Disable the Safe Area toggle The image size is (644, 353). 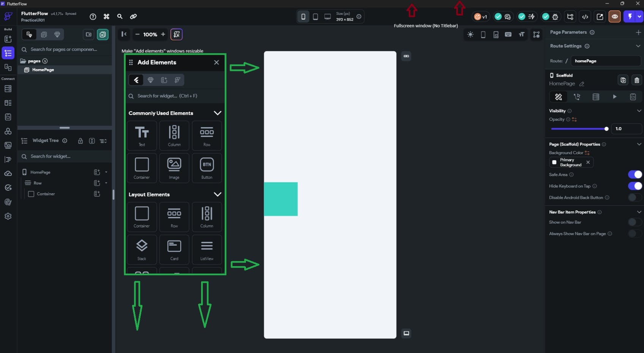click(x=635, y=174)
